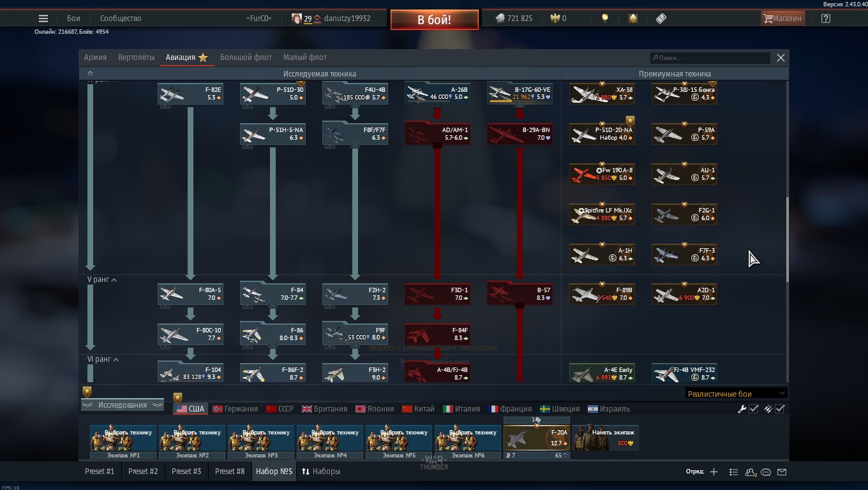This screenshot has height=490, width=868.
Task: Select the Spitfire LF Mk.IXc card
Action: [x=602, y=214]
